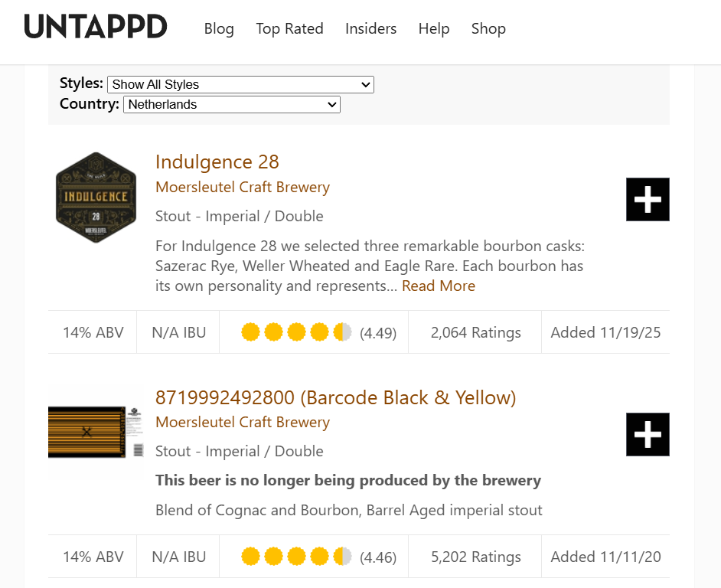
Task: Open Moersleutel Craft Brewery under Indulgence 28
Action: (243, 188)
